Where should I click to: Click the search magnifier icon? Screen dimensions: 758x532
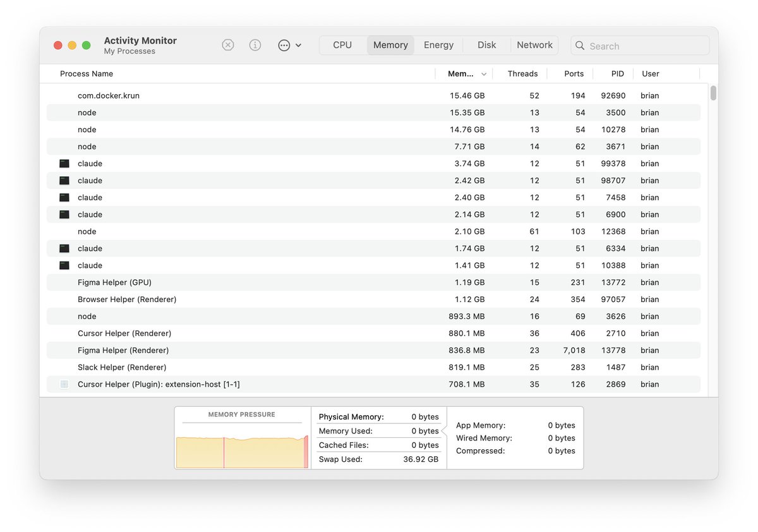[x=580, y=45]
